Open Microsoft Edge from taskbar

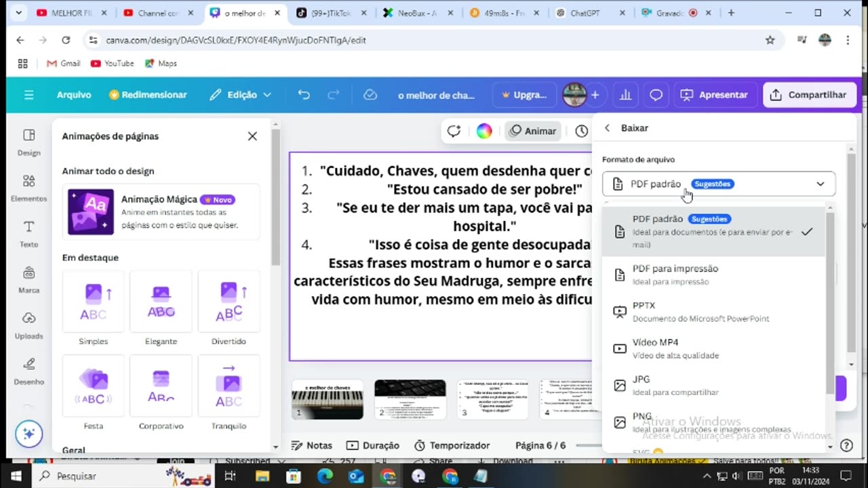(325, 476)
